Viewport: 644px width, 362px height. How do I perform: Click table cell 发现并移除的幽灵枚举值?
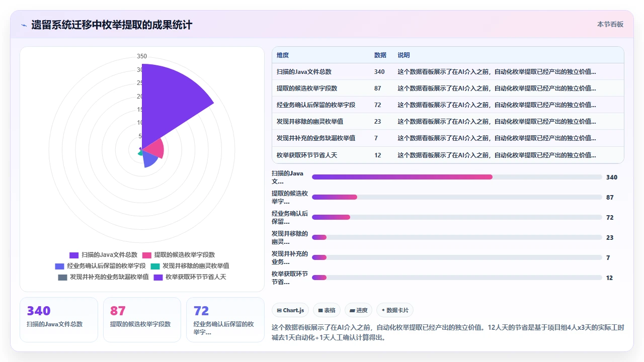[x=310, y=121]
